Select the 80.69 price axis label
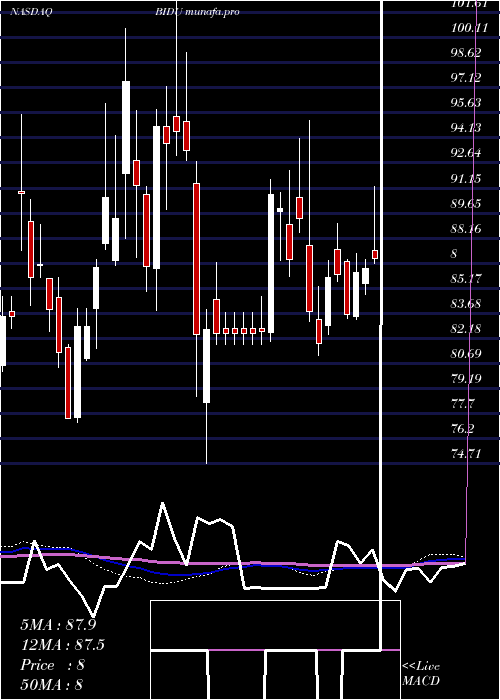This screenshot has height=700, width=500. (x=466, y=354)
